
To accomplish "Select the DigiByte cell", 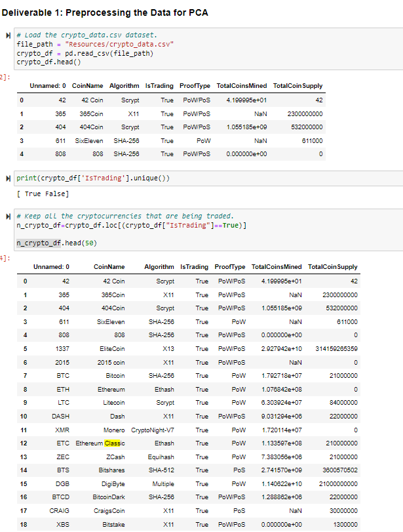I will point(113,484).
